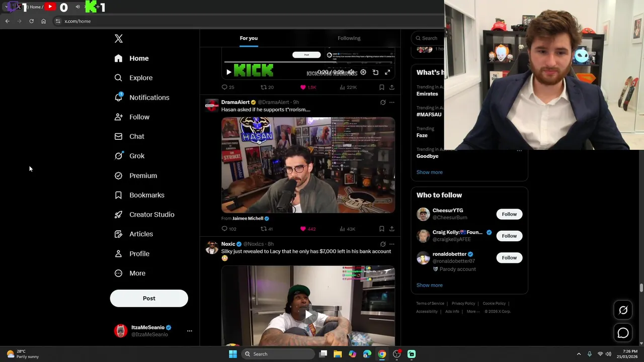Open Premium in the sidebar

(x=136, y=175)
